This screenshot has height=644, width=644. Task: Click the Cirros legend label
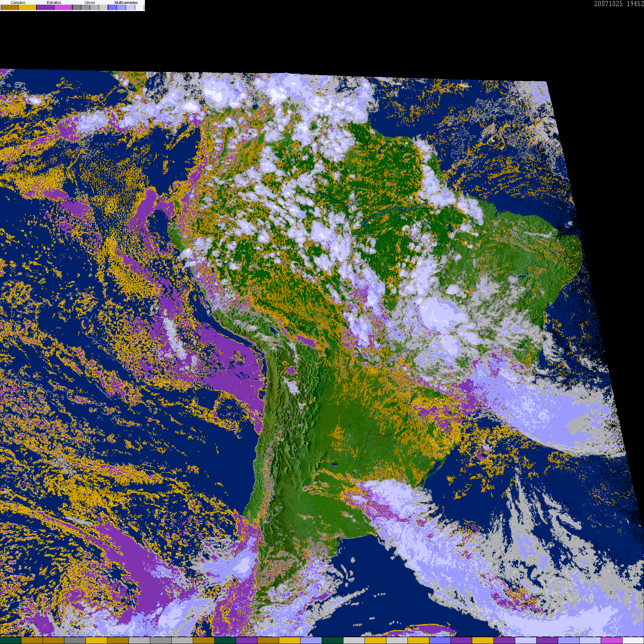coord(90,3)
